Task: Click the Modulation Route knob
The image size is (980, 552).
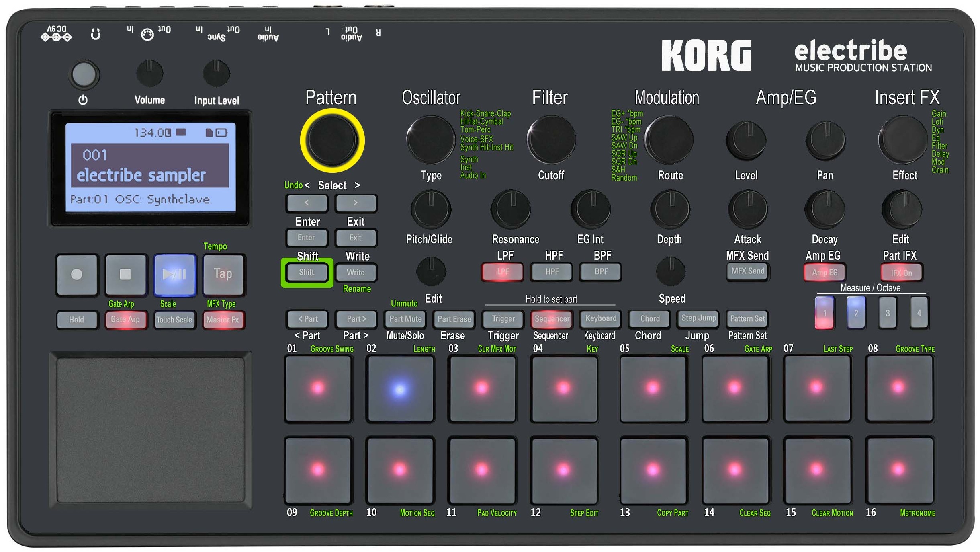Action: click(x=669, y=140)
